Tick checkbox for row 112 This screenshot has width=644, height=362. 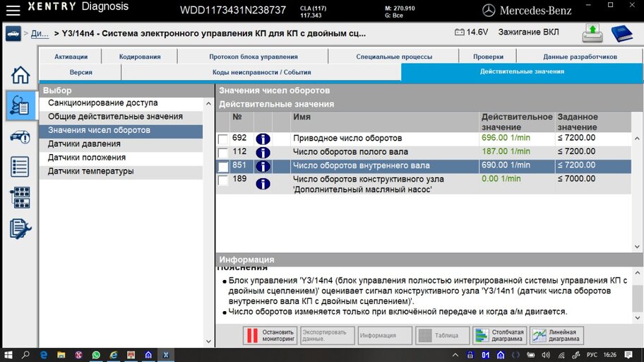[223, 153]
